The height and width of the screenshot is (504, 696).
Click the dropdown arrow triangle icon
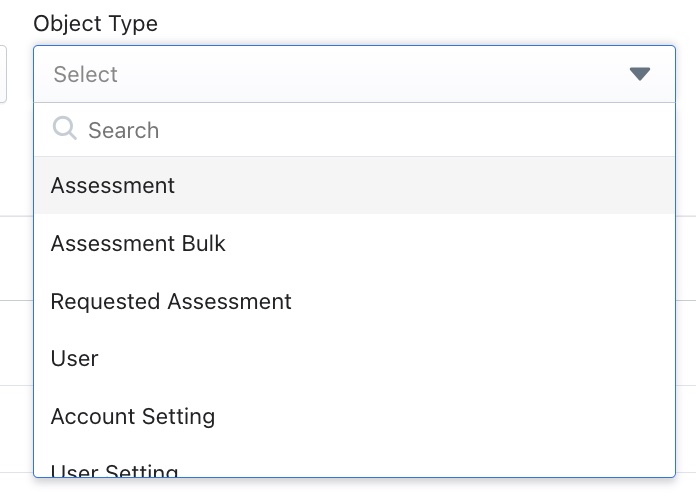(x=640, y=74)
